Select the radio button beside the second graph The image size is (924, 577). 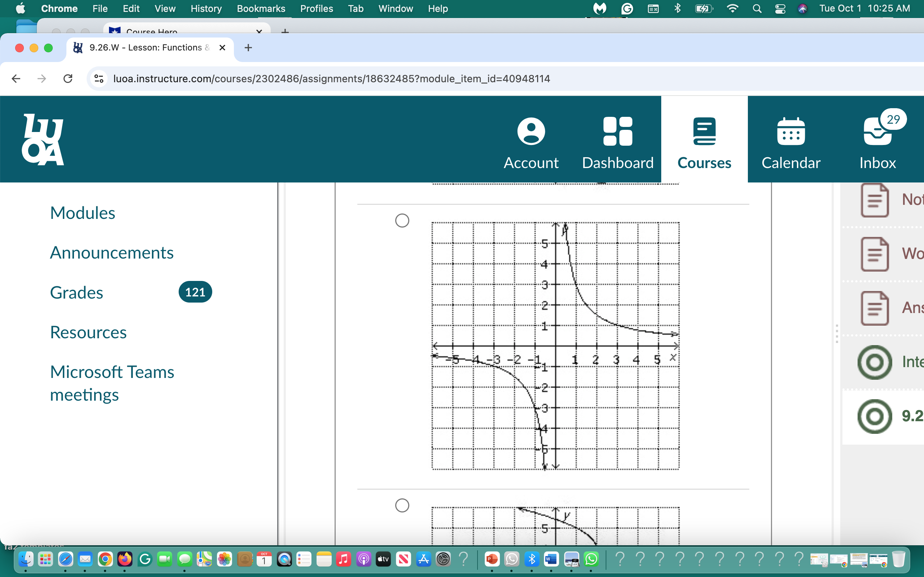[402, 505]
